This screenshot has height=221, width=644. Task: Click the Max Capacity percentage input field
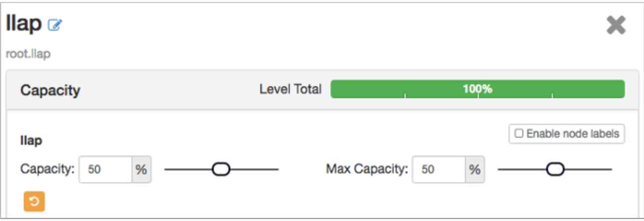tap(438, 169)
